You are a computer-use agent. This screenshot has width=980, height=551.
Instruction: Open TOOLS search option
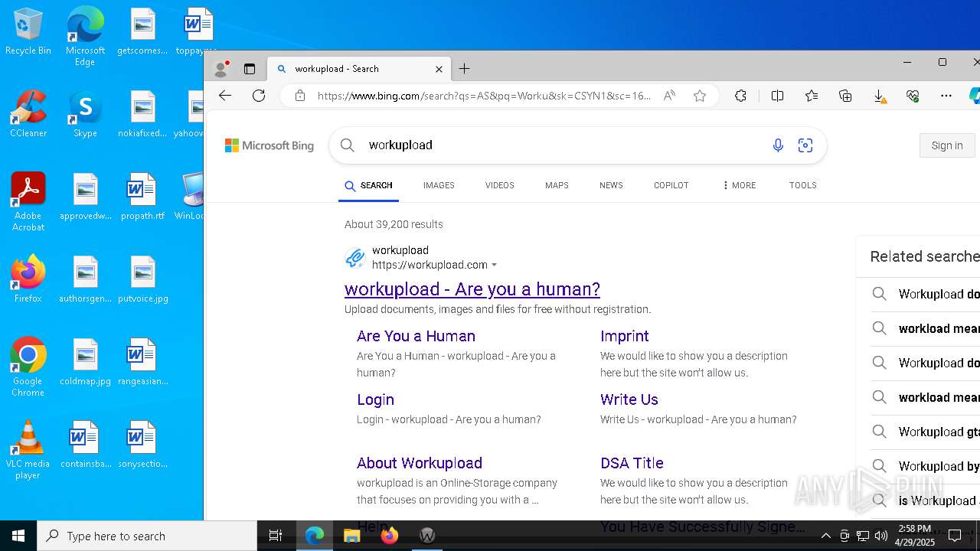[803, 185]
